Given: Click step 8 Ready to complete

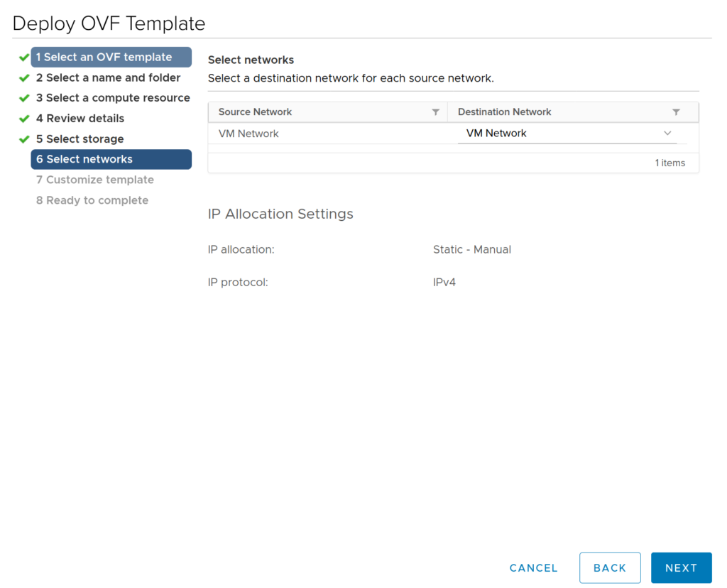Looking at the screenshot, I should click(x=92, y=200).
